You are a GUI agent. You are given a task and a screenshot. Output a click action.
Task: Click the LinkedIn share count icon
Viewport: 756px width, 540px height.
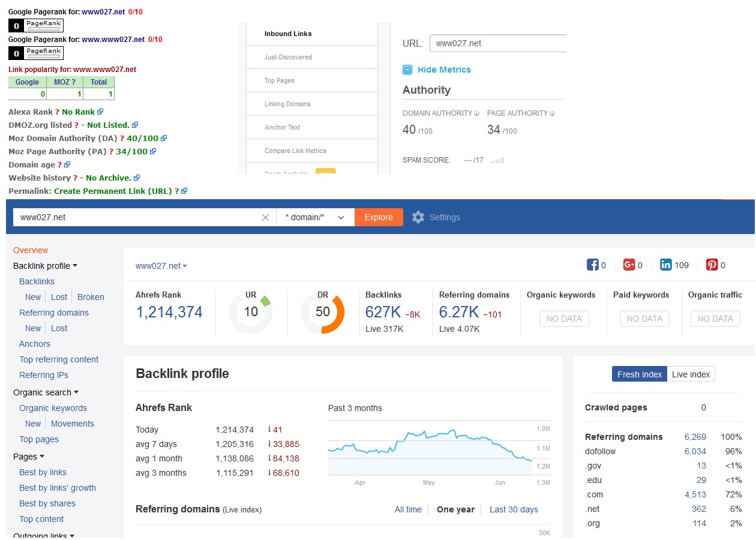click(x=665, y=265)
